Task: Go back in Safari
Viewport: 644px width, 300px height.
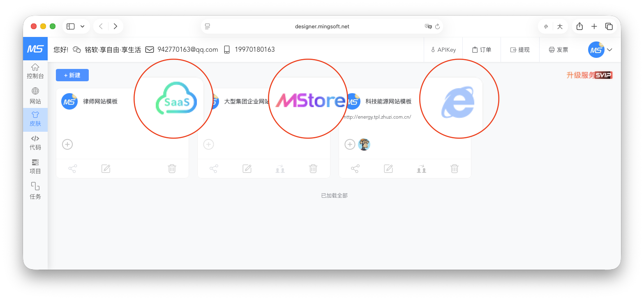Action: coord(101,26)
